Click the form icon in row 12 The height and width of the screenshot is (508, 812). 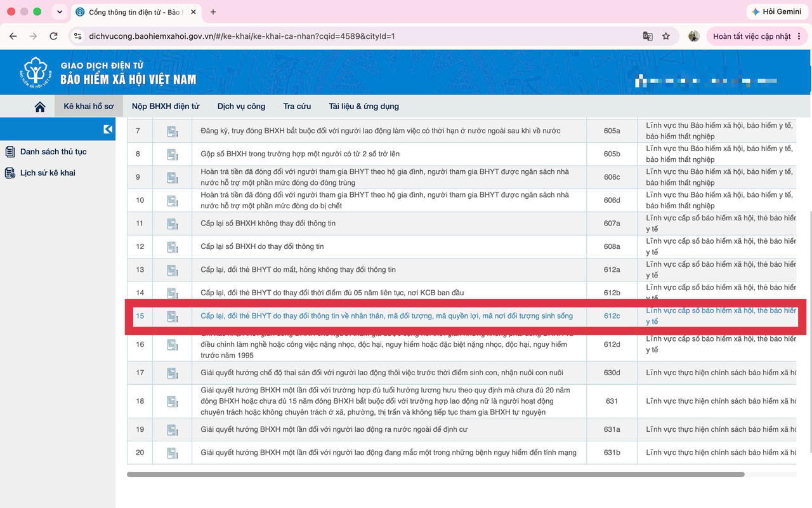click(173, 247)
